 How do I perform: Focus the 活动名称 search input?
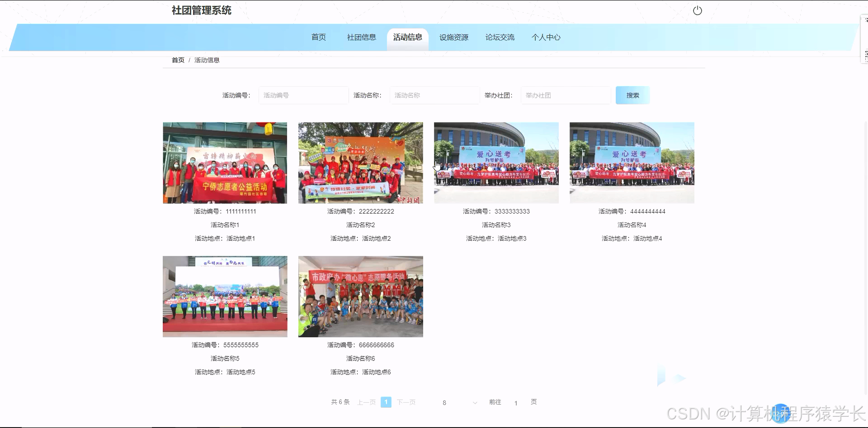[x=434, y=95]
